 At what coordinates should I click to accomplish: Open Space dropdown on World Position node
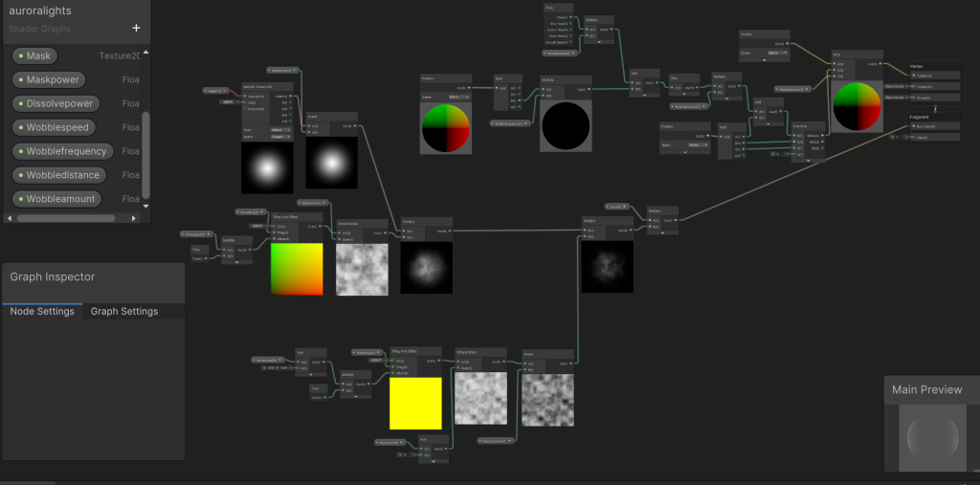click(x=459, y=97)
